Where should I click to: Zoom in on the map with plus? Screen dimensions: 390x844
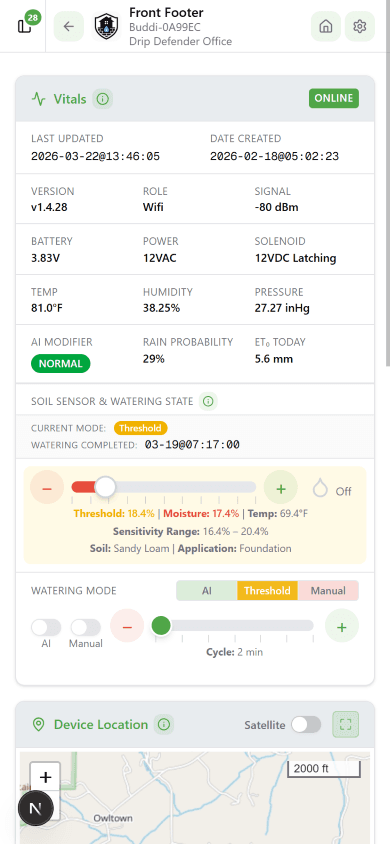point(45,777)
